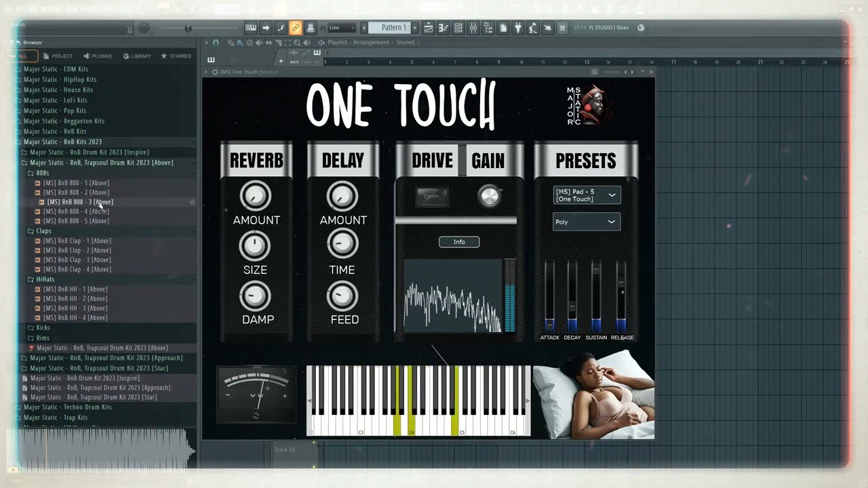Screen dimensions: 868x488
Task: Toggle the automation curve toolbar button
Action: (x=281, y=28)
